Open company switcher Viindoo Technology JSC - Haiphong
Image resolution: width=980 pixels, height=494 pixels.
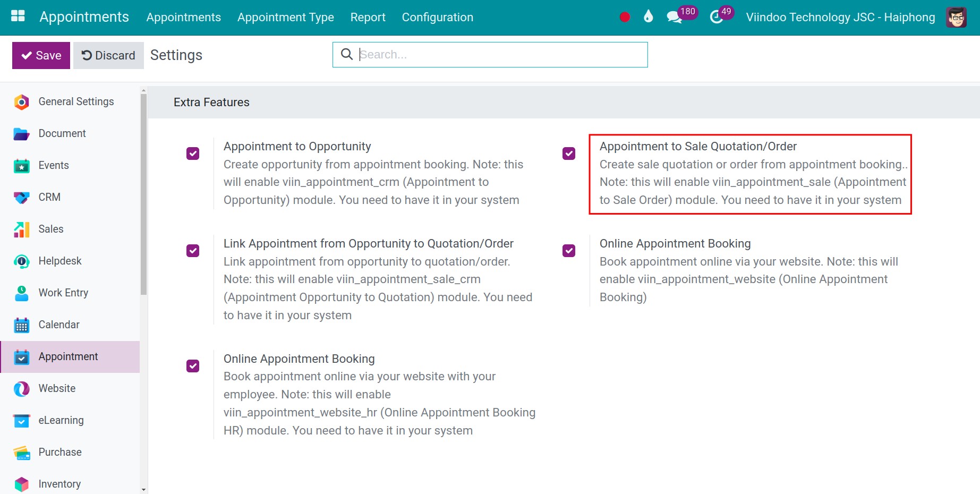[840, 17]
